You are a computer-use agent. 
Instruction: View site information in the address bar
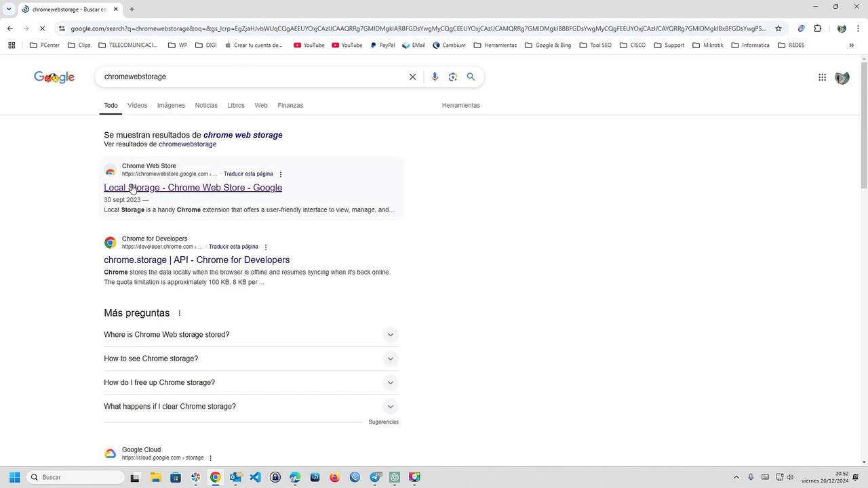click(x=62, y=28)
